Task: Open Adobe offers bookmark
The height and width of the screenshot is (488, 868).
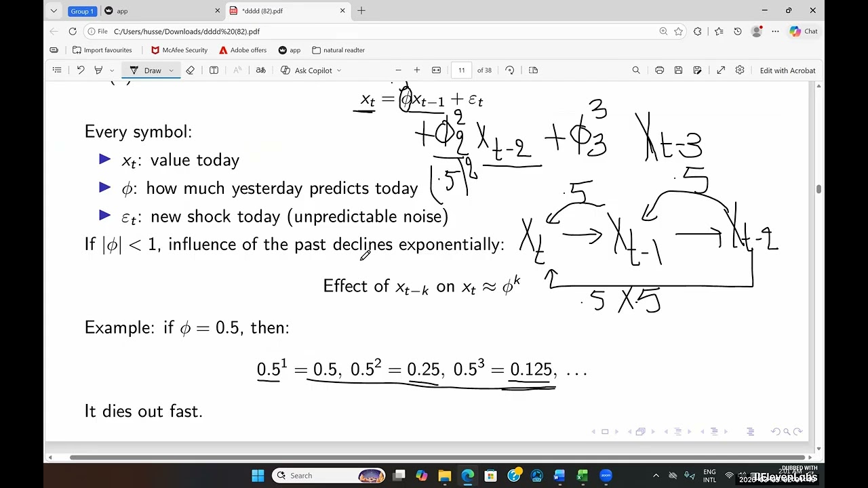Action: [243, 50]
